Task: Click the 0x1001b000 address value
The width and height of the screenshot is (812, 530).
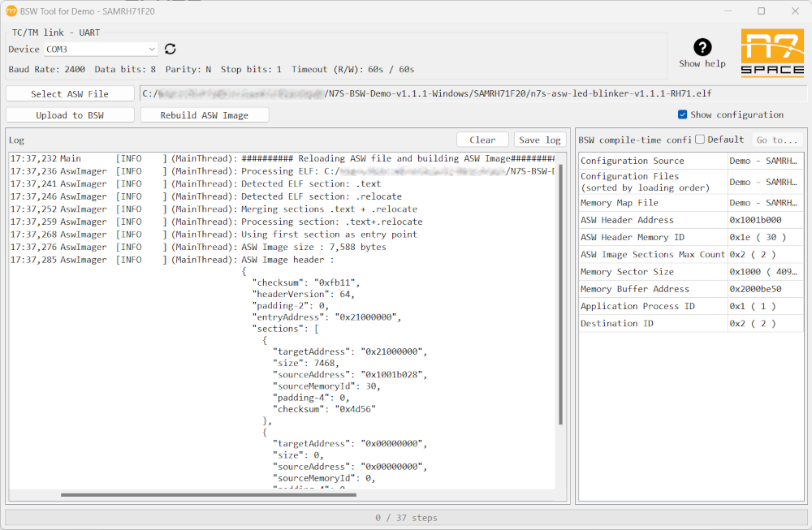Action: 755,220
